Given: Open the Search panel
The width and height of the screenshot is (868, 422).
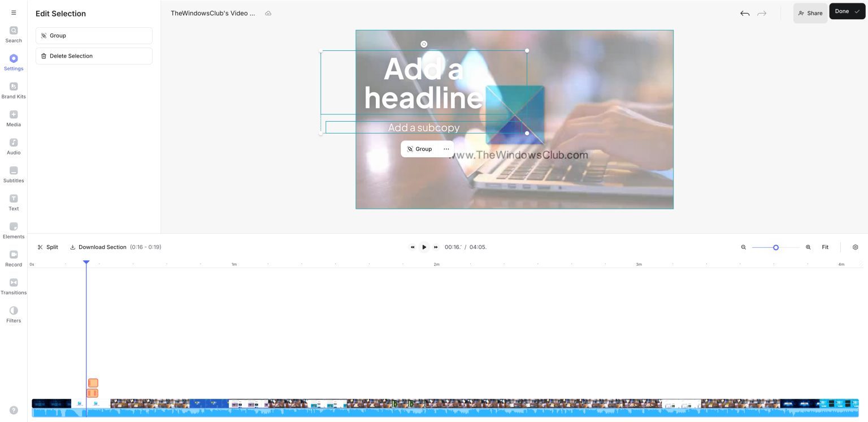Looking at the screenshot, I should [x=14, y=35].
